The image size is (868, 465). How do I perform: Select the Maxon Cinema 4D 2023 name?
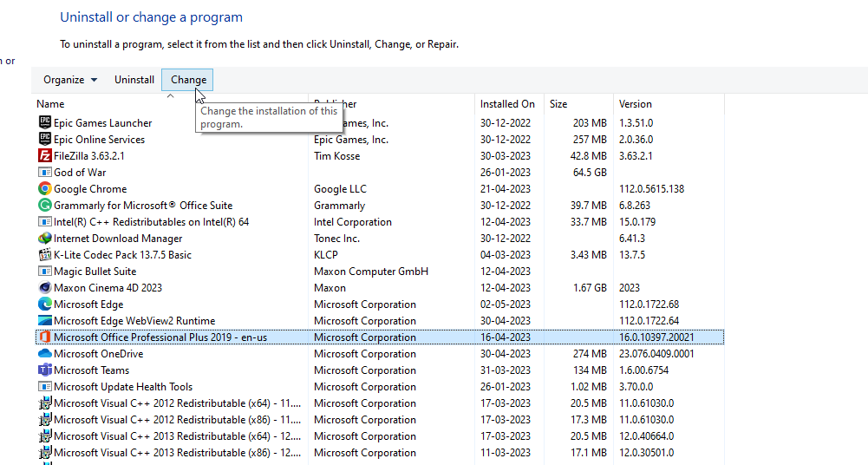click(x=108, y=288)
